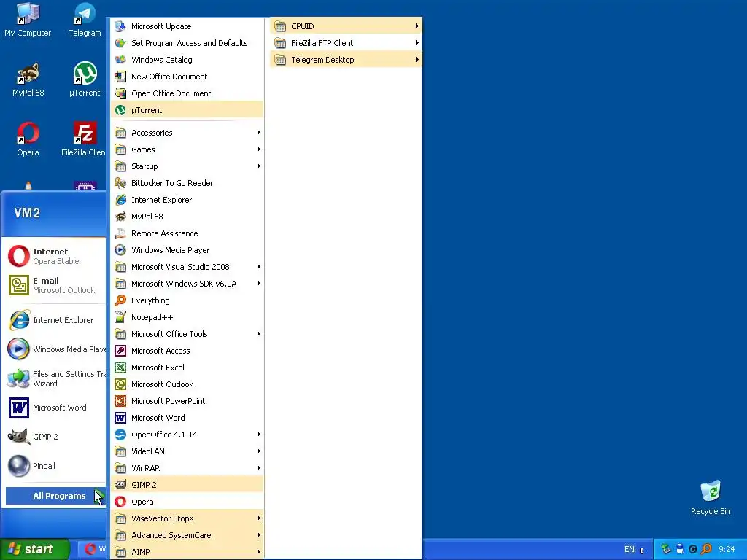
Task: Open FileZilla FTP Client submenu
Action: (x=346, y=43)
